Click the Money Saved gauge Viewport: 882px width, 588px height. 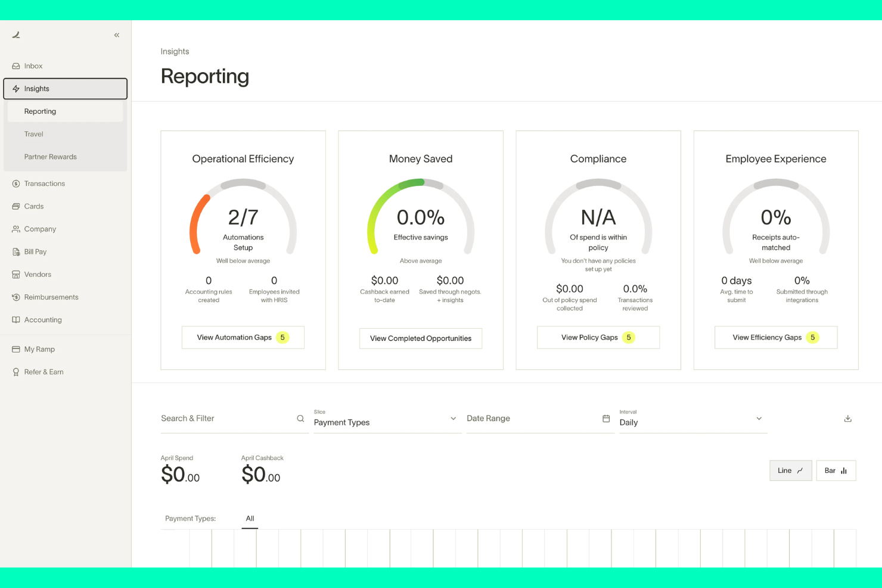click(x=421, y=217)
